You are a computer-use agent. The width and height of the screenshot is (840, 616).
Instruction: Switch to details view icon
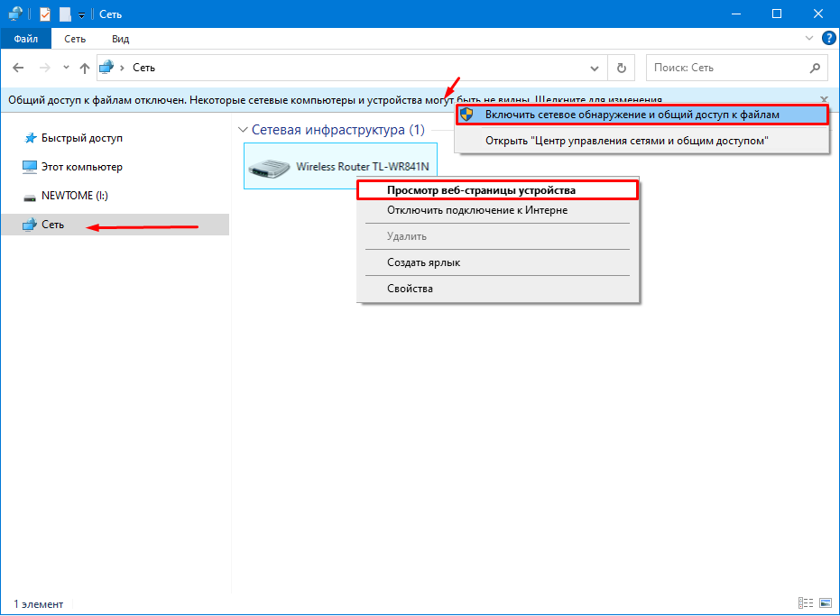[805, 603]
